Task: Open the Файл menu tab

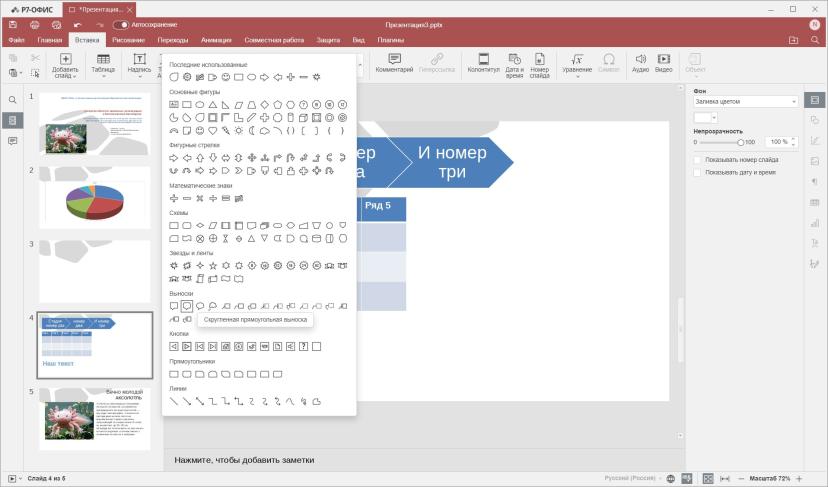Action: pos(16,40)
